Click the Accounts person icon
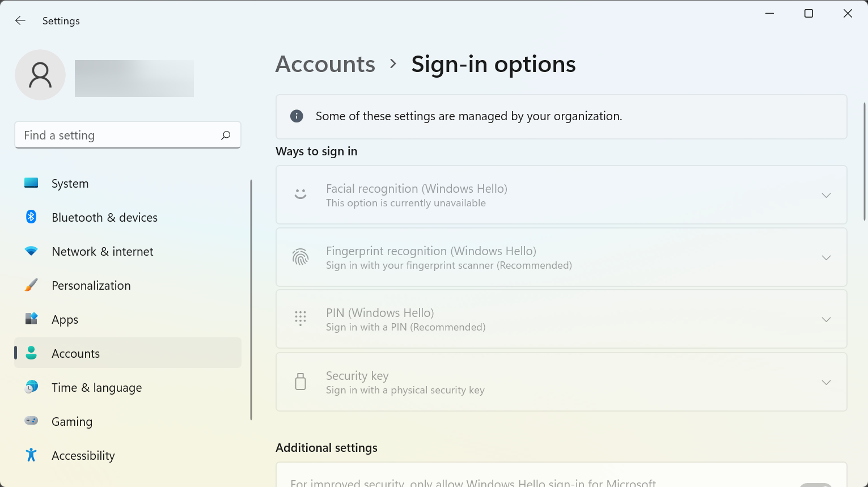This screenshot has height=487, width=868. 31,353
